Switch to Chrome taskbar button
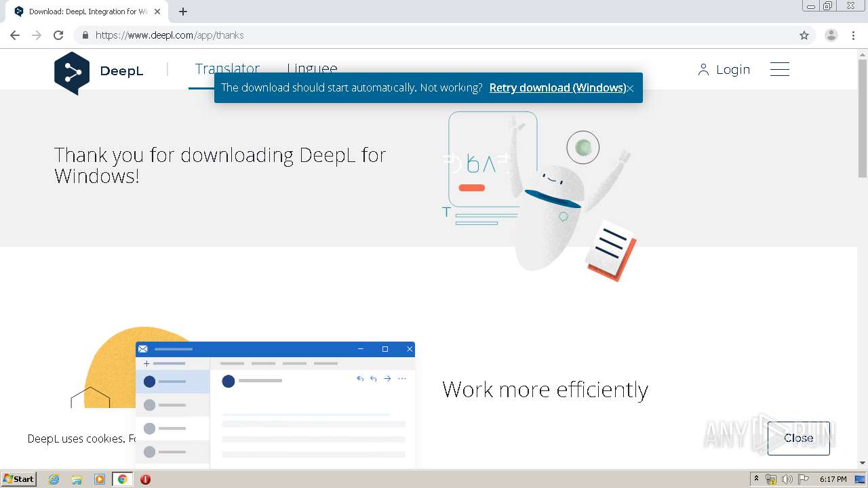 122,479
